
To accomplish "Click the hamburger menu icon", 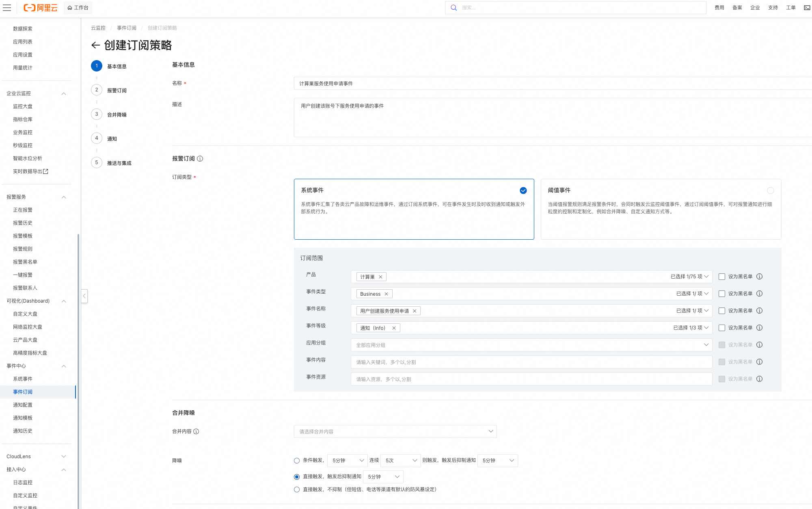I will click(7, 8).
